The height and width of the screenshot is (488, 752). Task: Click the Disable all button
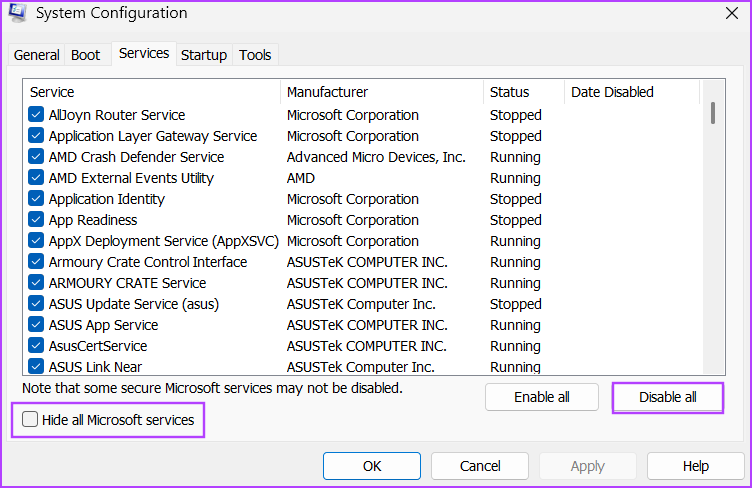pyautogui.click(x=668, y=397)
